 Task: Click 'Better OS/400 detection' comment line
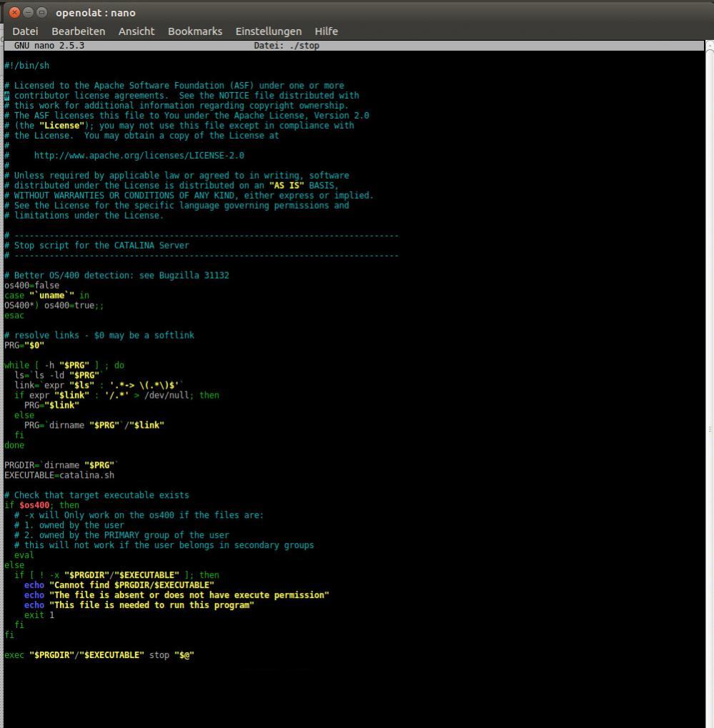pyautogui.click(x=116, y=275)
